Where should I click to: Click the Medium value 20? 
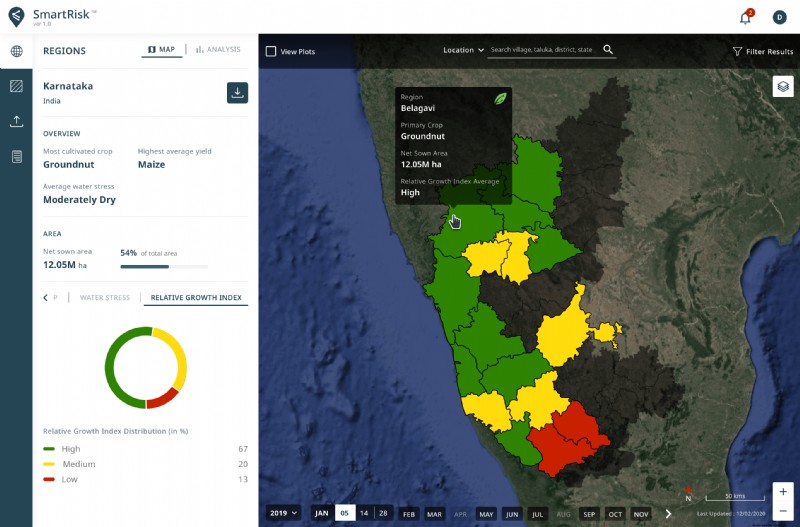tap(243, 464)
